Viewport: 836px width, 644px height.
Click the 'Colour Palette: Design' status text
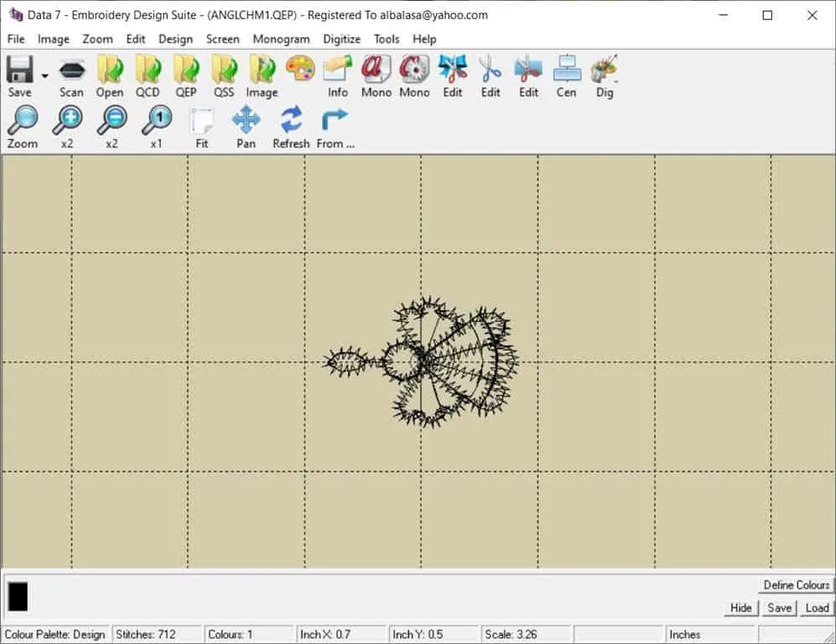point(55,635)
